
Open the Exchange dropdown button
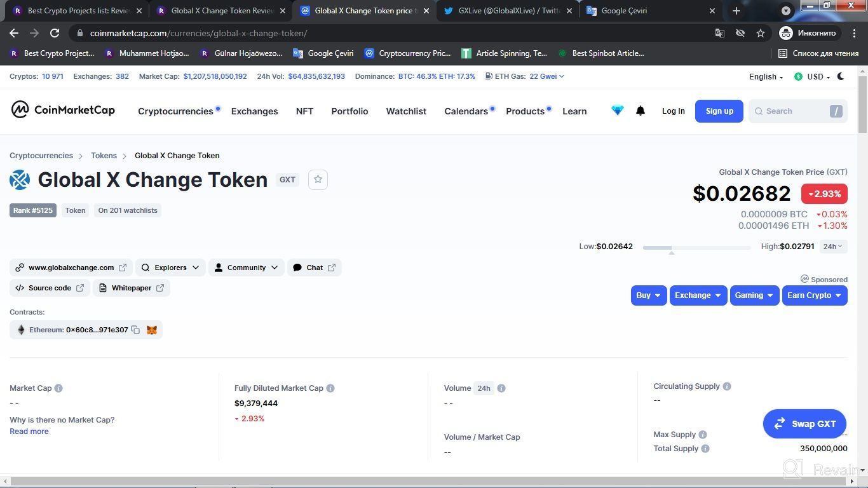pos(698,295)
